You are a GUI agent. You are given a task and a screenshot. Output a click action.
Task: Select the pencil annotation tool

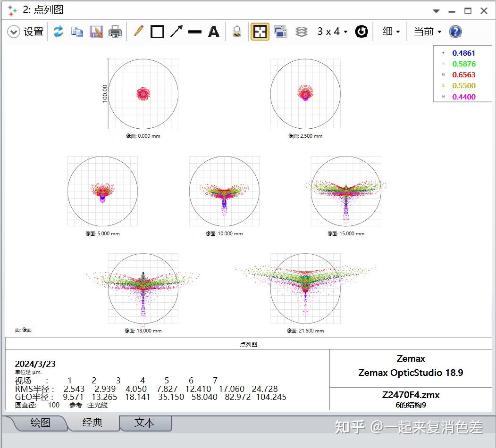(138, 32)
